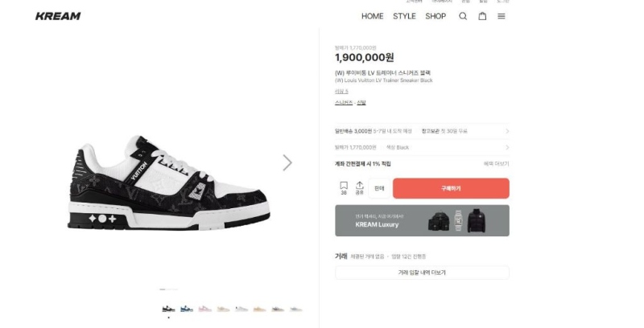The height and width of the screenshot is (328, 644).
Task: Click the share icon
Action: [360, 188]
